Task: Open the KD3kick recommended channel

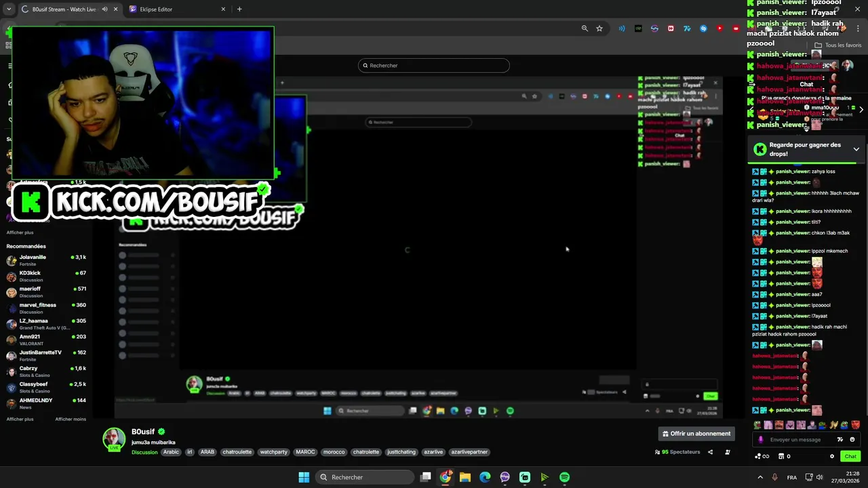Action: tap(46, 276)
